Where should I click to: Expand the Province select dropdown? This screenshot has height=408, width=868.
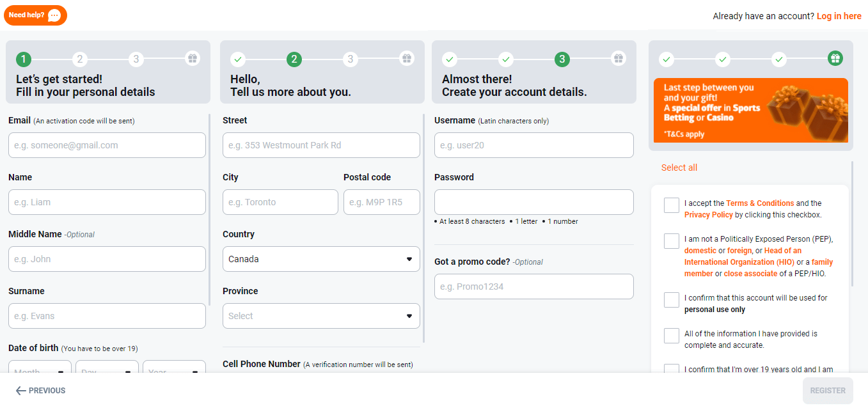click(321, 316)
